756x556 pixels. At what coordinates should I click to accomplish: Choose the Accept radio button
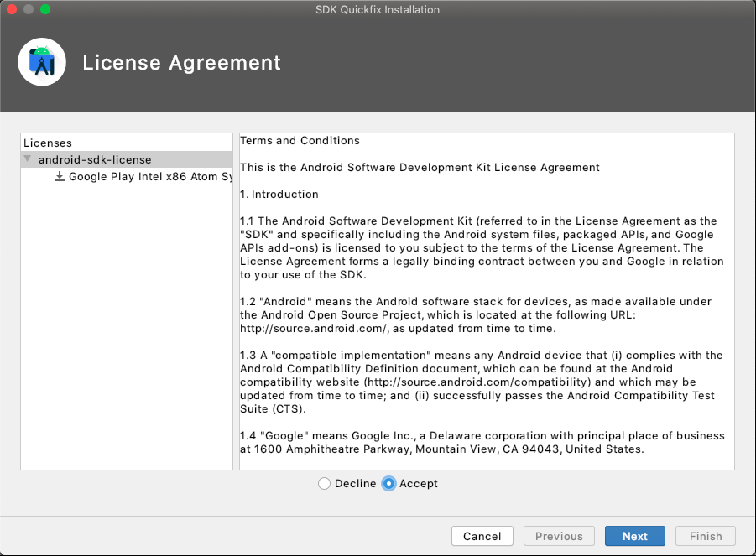click(388, 483)
